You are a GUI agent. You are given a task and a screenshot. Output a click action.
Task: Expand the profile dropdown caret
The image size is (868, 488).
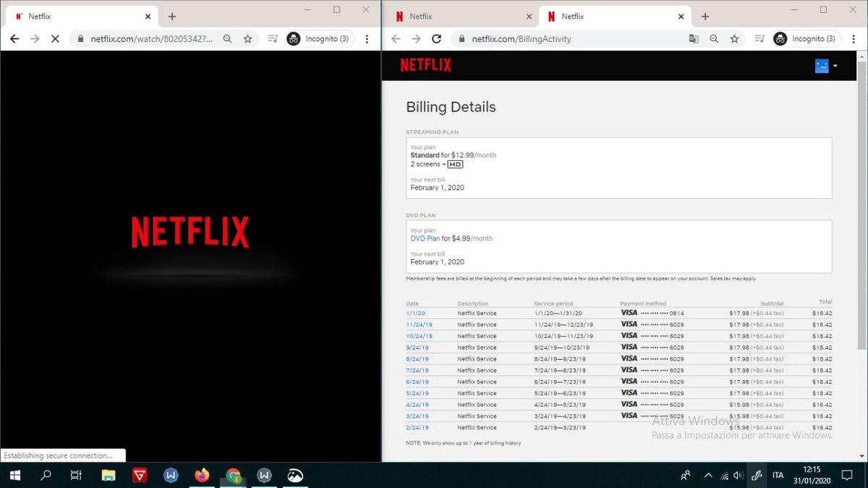[x=835, y=66]
